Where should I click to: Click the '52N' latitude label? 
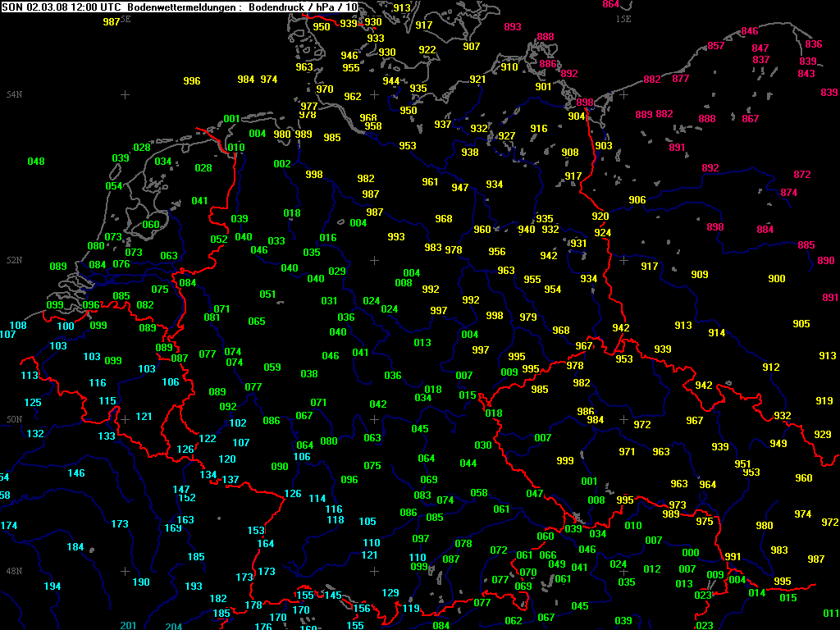coord(14,260)
